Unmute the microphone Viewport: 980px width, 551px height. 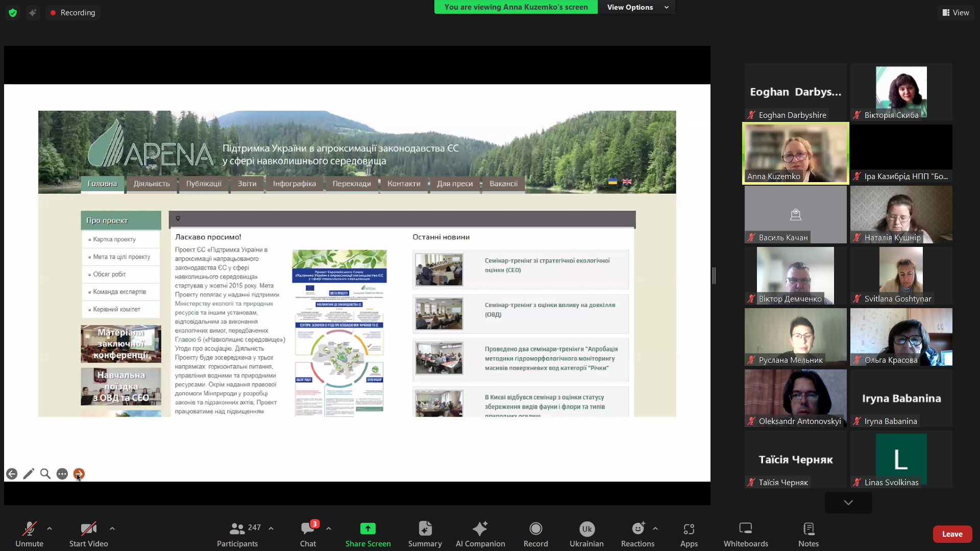[x=29, y=534]
